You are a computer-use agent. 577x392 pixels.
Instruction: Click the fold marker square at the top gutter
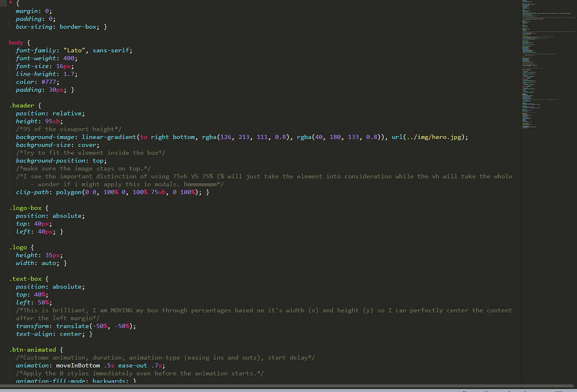tap(4, 4)
